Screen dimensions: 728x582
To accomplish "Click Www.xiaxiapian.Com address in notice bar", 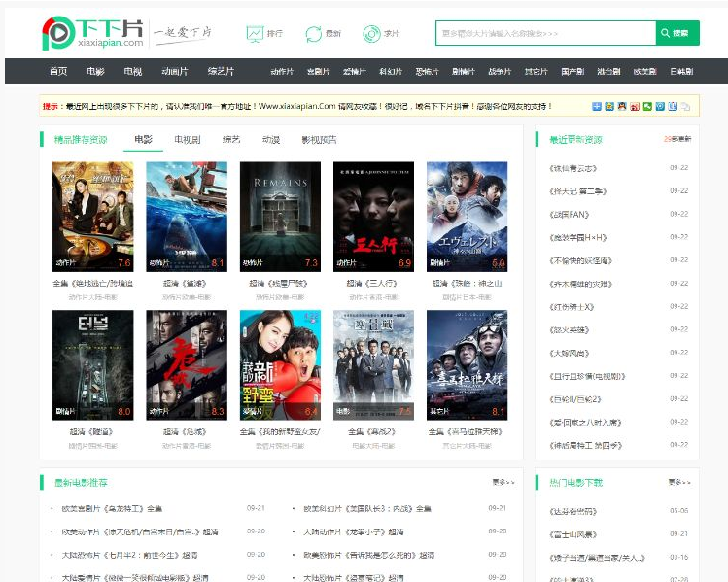I will (x=296, y=106).
